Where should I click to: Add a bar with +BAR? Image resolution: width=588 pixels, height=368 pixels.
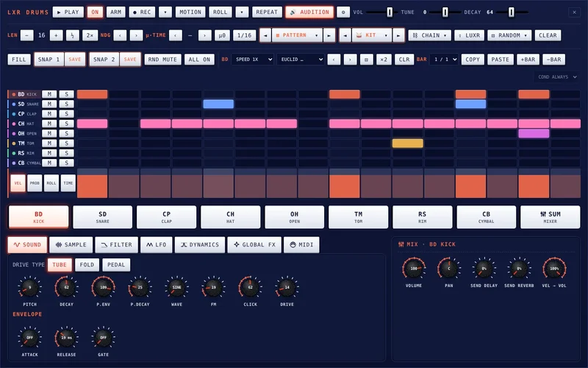coord(528,60)
